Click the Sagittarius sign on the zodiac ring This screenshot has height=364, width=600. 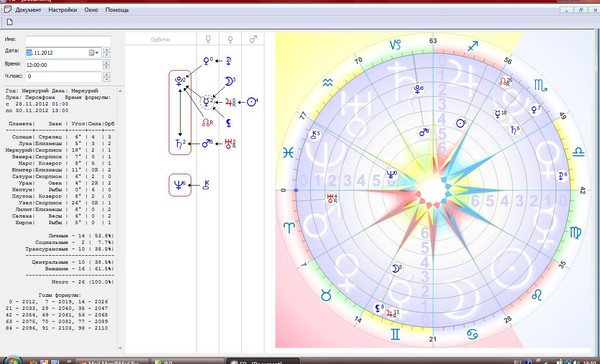tap(473, 46)
